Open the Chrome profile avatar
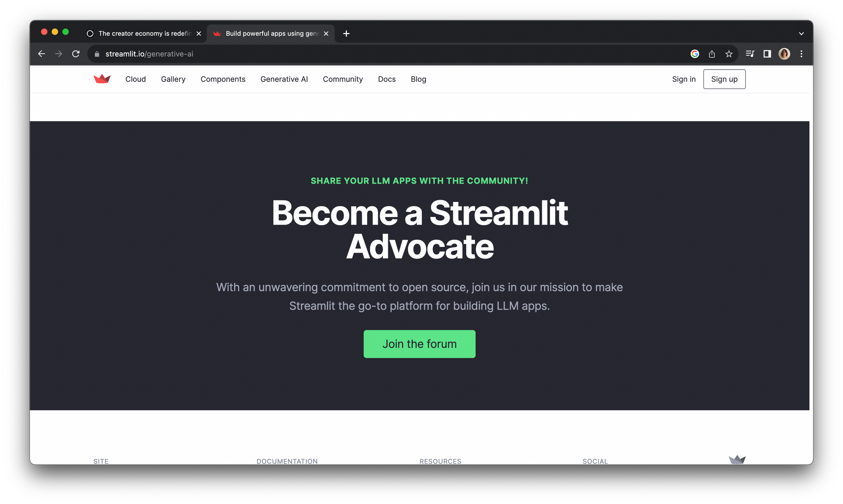This screenshot has height=504, width=843. 784,54
